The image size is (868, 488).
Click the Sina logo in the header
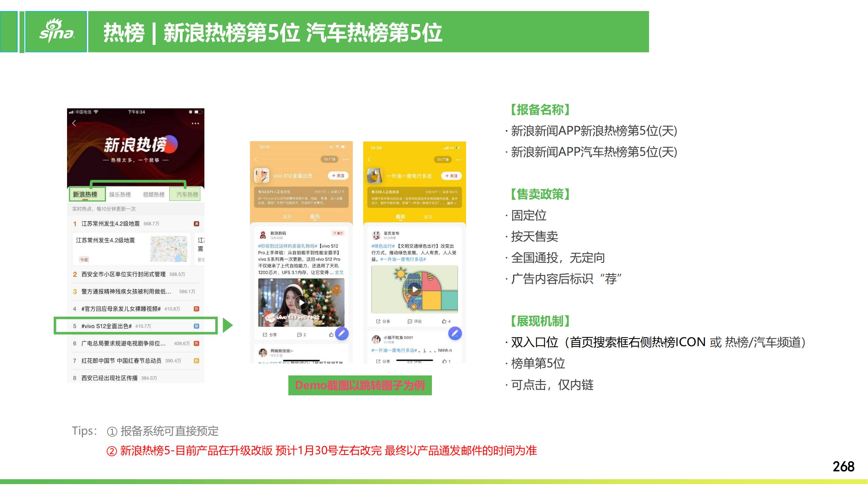57,31
